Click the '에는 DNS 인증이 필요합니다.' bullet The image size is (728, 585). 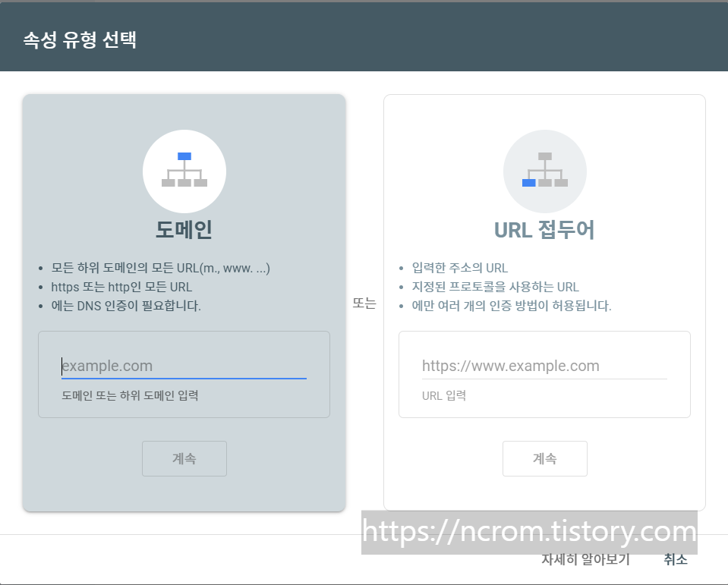(126, 307)
